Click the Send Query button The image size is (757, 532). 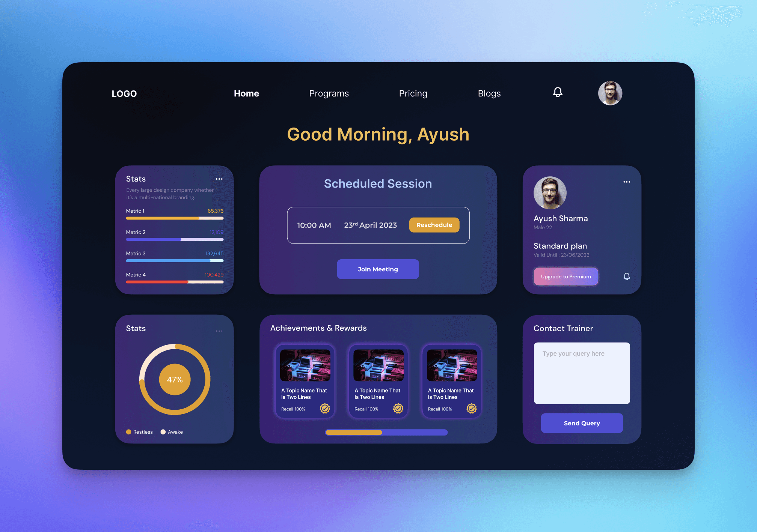pyautogui.click(x=582, y=423)
